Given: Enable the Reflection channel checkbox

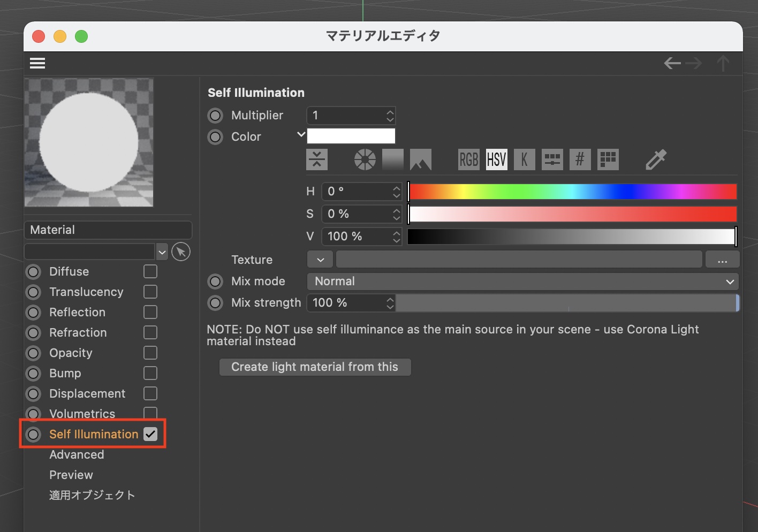Looking at the screenshot, I should click(150, 312).
